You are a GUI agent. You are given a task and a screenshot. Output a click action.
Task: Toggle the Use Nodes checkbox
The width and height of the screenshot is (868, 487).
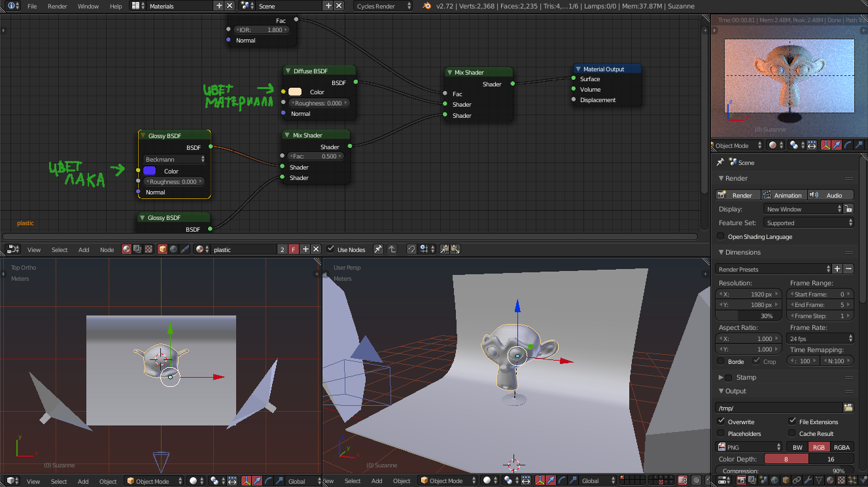coord(331,249)
